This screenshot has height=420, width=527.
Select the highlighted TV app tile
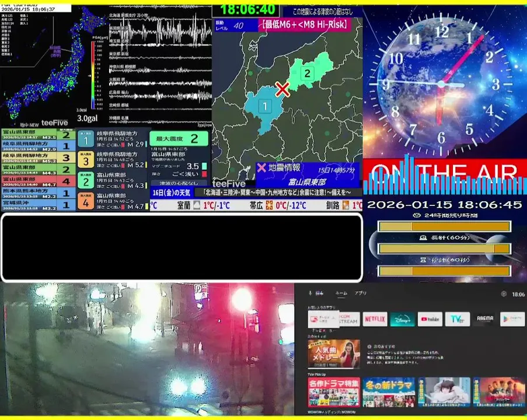[323, 319]
